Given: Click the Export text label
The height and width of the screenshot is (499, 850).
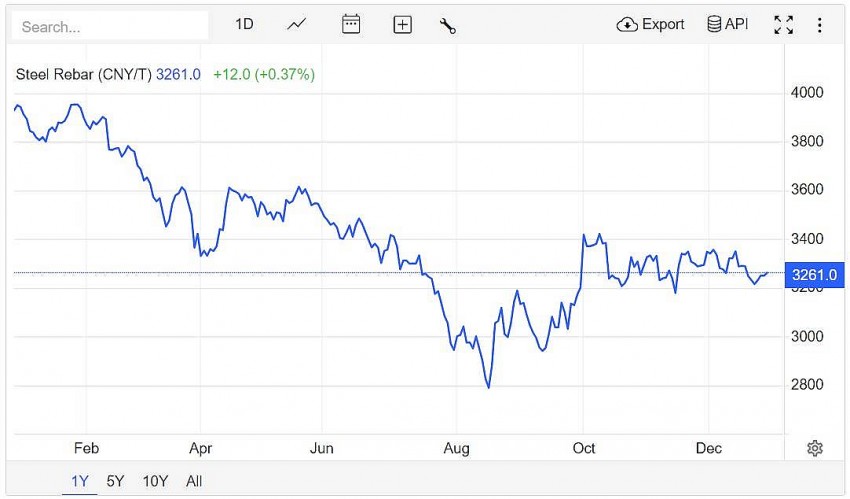Looking at the screenshot, I should point(663,25).
